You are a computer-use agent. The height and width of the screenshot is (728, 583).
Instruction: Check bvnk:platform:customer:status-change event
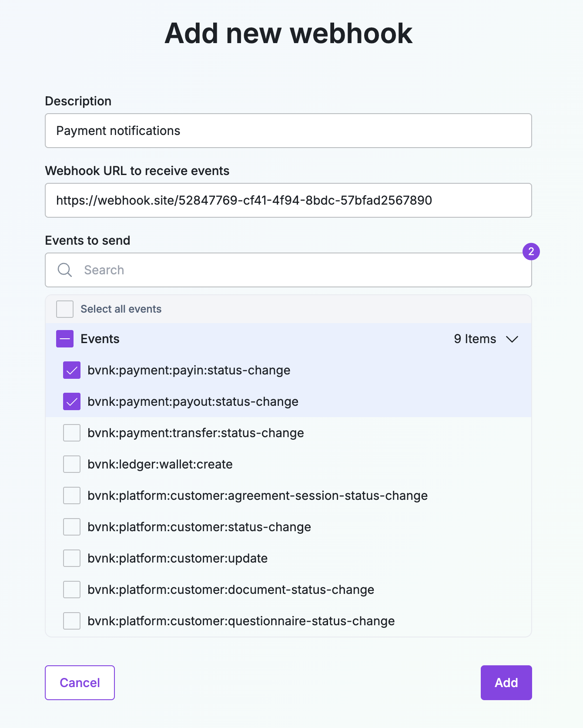(x=72, y=527)
